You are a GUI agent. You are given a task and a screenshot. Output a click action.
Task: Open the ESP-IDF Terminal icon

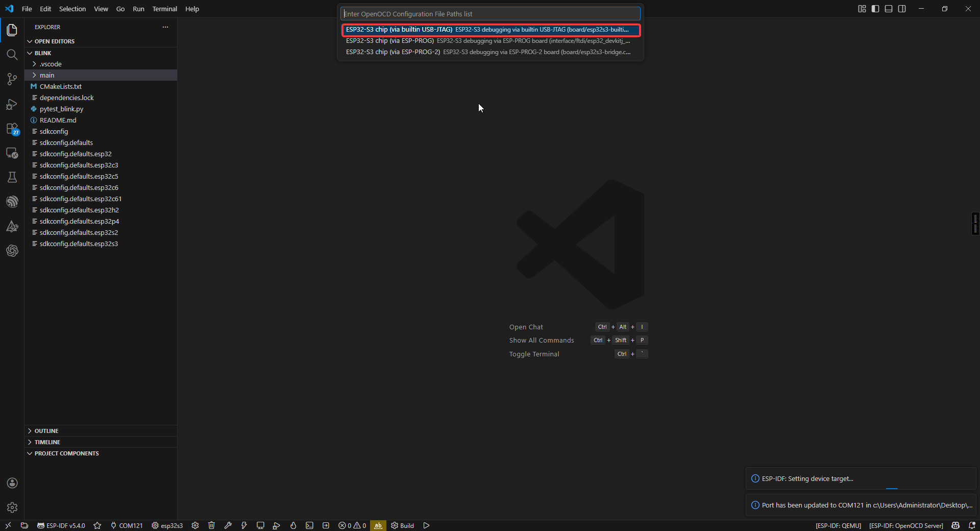click(309, 525)
